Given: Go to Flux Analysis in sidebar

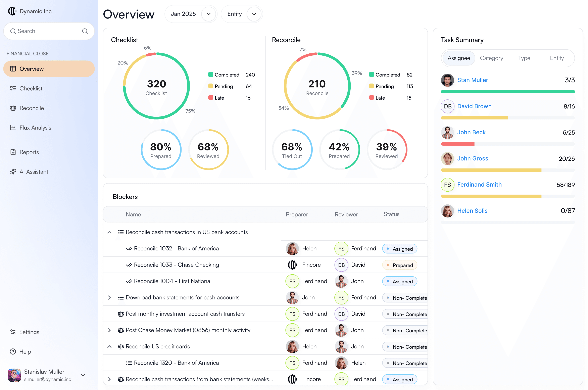Looking at the screenshot, I should click(x=49, y=128).
